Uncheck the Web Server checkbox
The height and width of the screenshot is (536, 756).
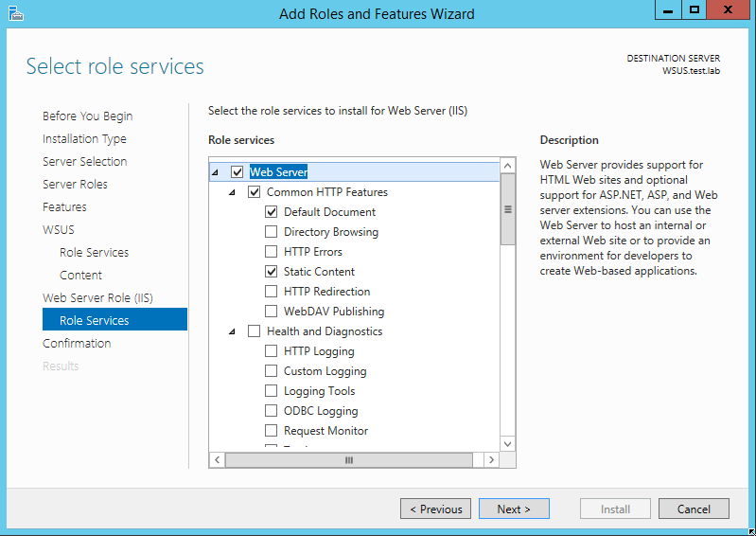coord(237,171)
